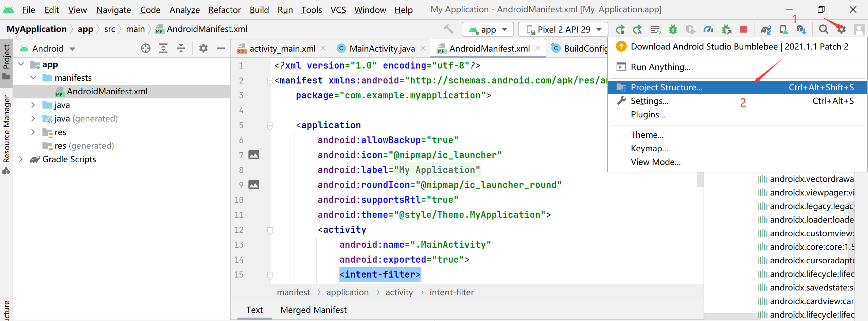The width and height of the screenshot is (868, 321).
Task: Open the Refactor menu
Action: click(224, 10)
